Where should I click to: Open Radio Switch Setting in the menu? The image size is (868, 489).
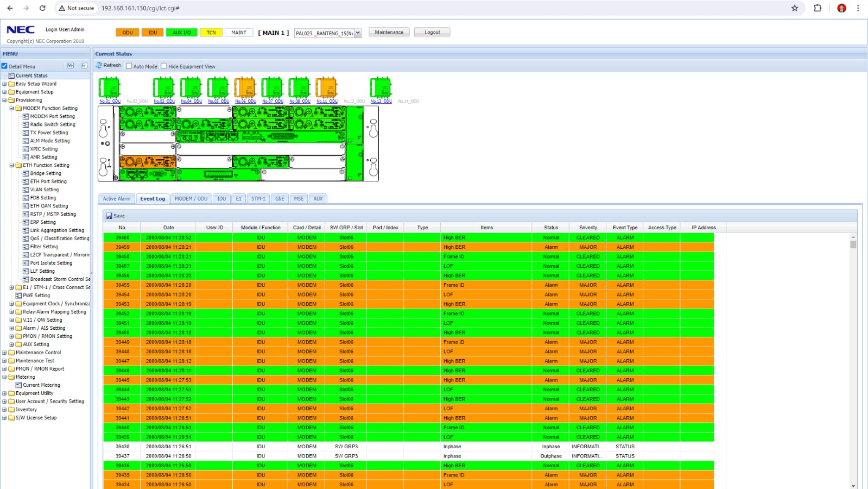[x=53, y=124]
